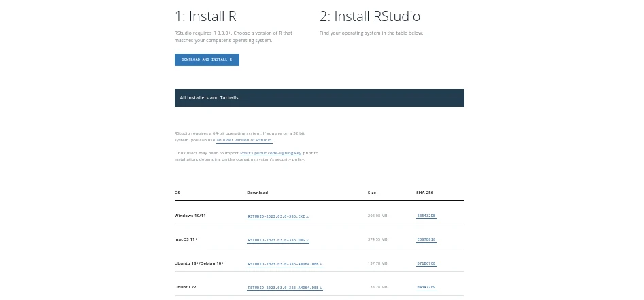Click the 374.55 MB size value

pos(377,239)
